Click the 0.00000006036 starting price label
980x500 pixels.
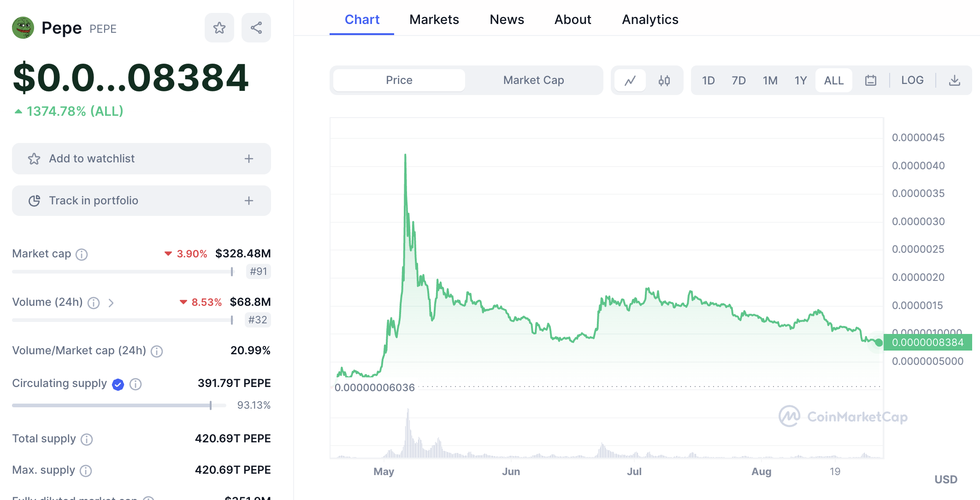[x=375, y=387]
